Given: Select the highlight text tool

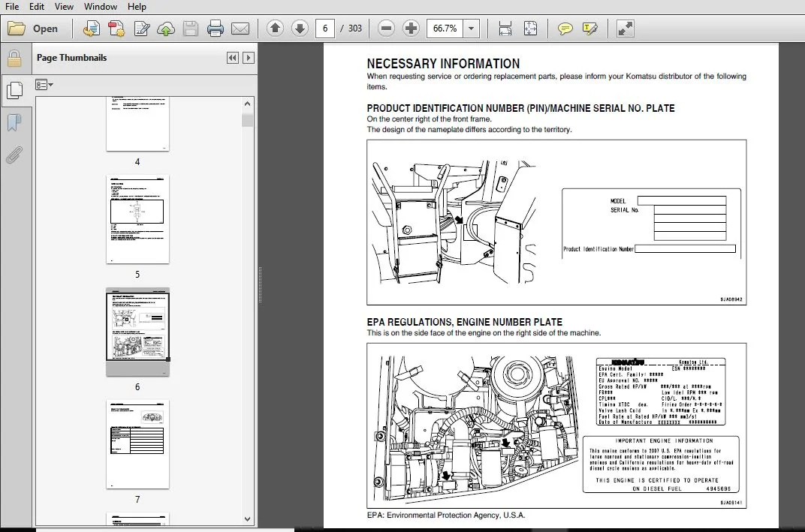Looking at the screenshot, I should (590, 29).
